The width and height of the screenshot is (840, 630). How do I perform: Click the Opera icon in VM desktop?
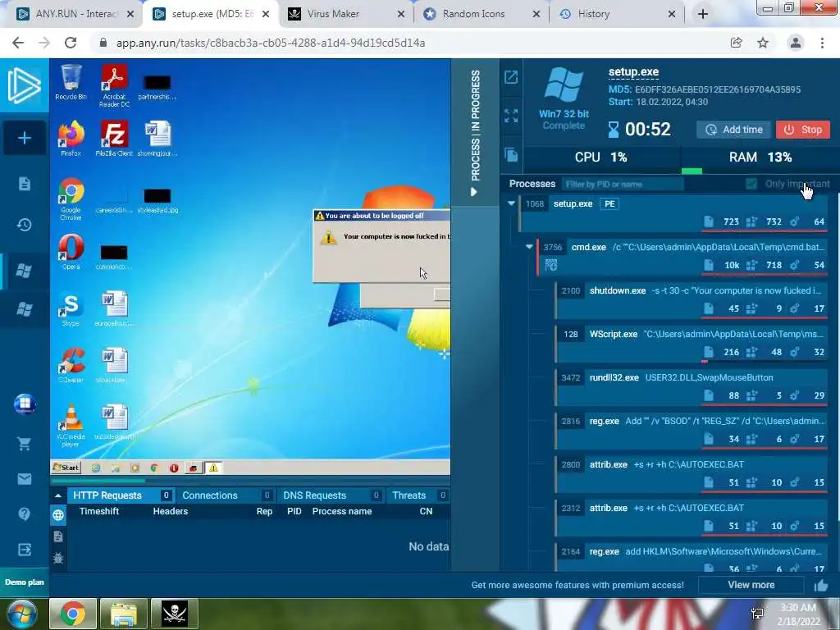click(71, 252)
